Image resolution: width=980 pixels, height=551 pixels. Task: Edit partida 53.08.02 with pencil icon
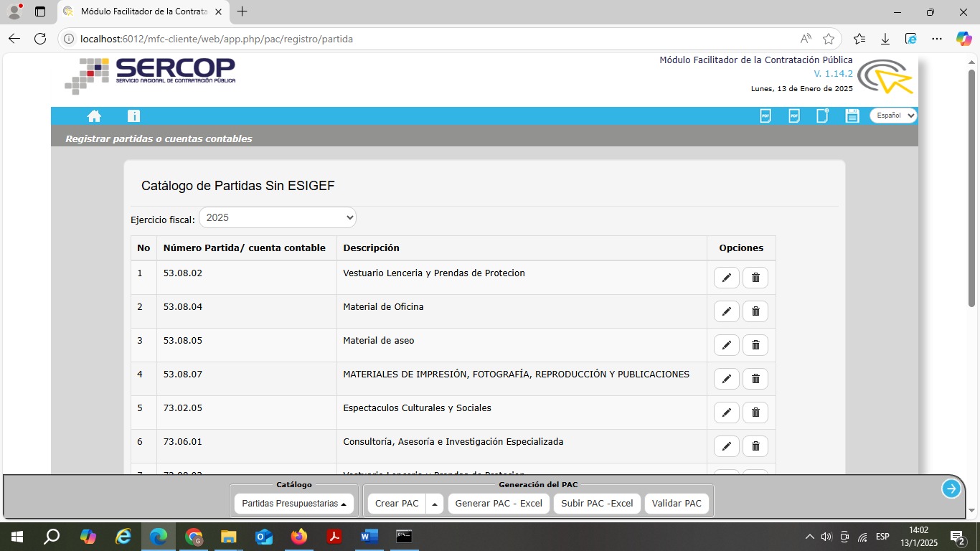(726, 278)
